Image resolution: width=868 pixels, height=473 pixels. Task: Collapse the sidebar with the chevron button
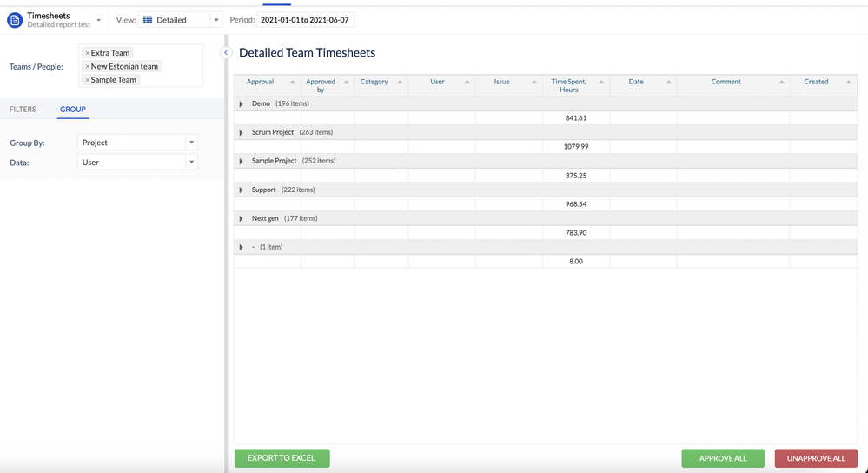(x=226, y=53)
